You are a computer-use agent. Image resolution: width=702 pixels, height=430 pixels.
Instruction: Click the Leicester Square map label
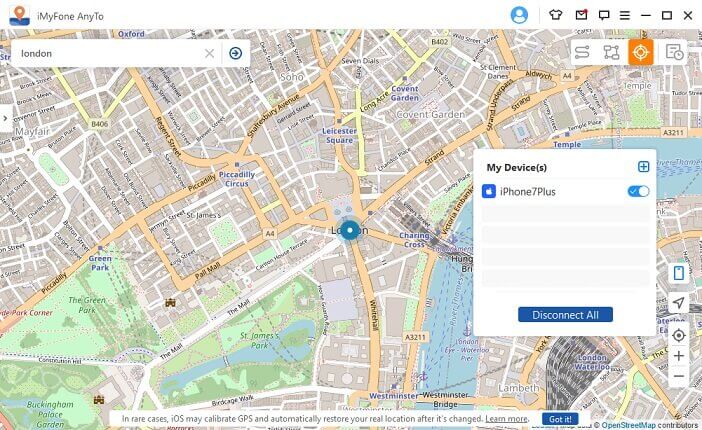click(x=339, y=135)
